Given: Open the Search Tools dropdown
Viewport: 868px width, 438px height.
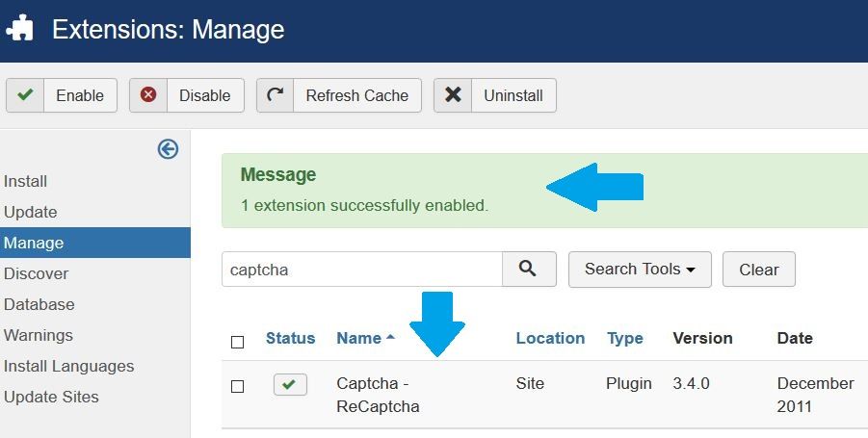Looking at the screenshot, I should click(x=640, y=270).
